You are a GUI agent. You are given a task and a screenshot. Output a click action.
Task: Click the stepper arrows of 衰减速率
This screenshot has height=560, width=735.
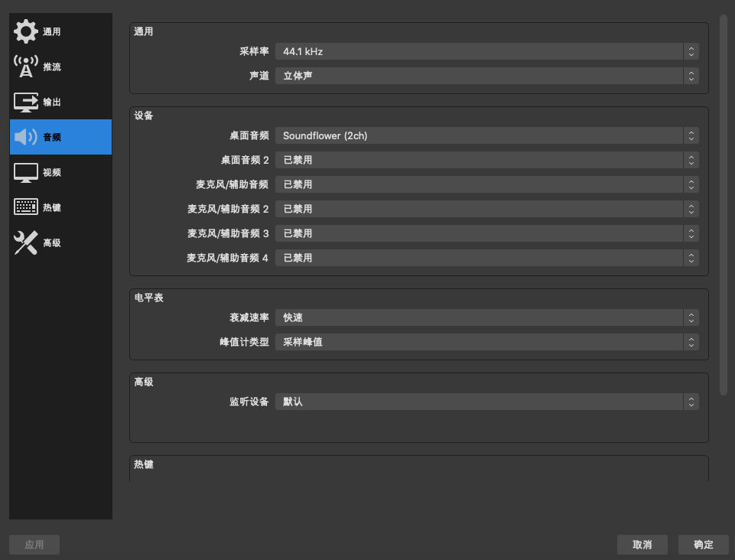pyautogui.click(x=691, y=317)
